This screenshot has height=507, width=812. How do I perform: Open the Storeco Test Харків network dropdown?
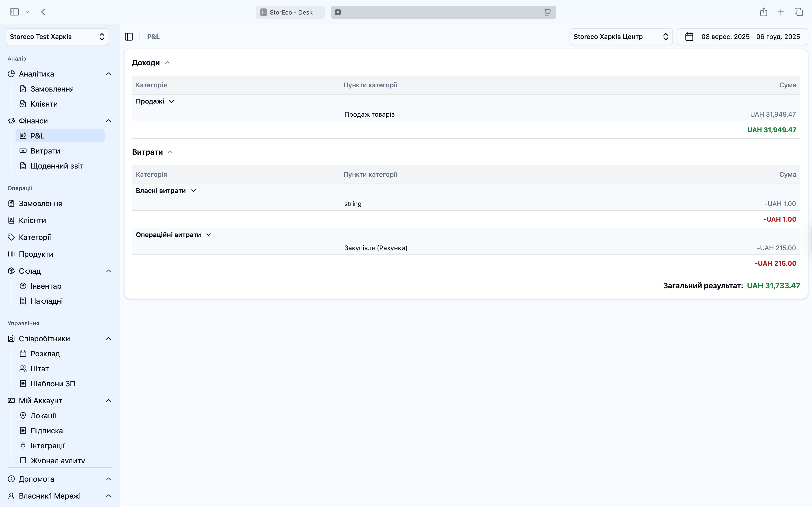pyautogui.click(x=57, y=37)
